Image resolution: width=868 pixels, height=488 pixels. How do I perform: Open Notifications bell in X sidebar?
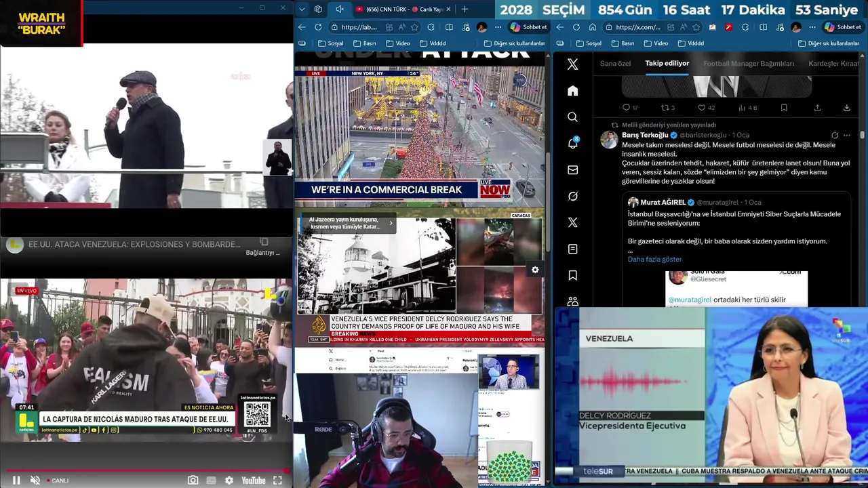point(572,143)
